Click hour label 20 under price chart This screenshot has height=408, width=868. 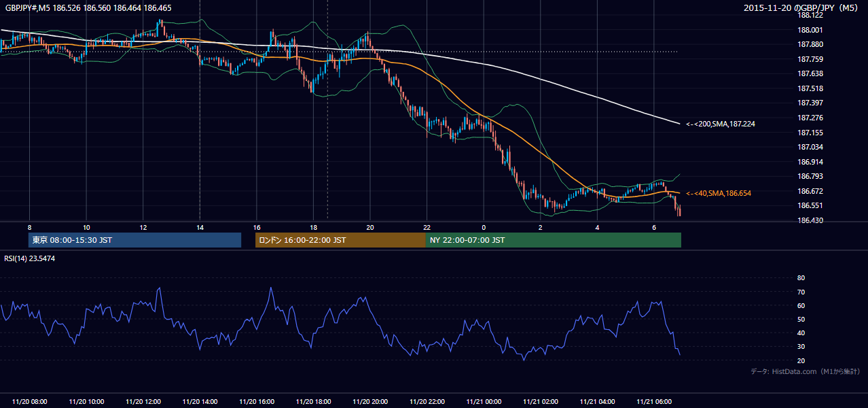[370, 227]
